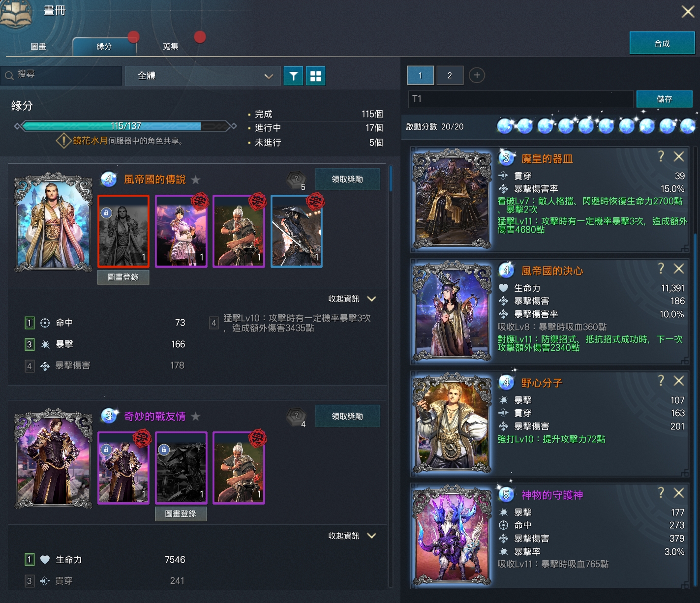
Task: Toggle favorite star for 奇妙的戰友情
Action: tap(195, 417)
